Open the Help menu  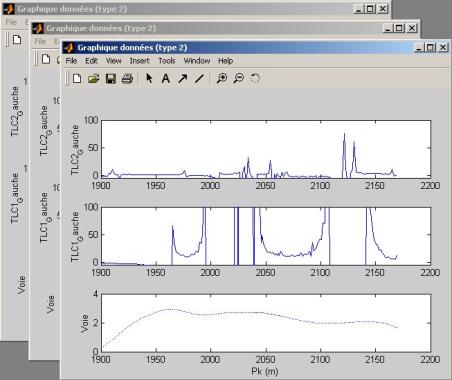click(225, 61)
